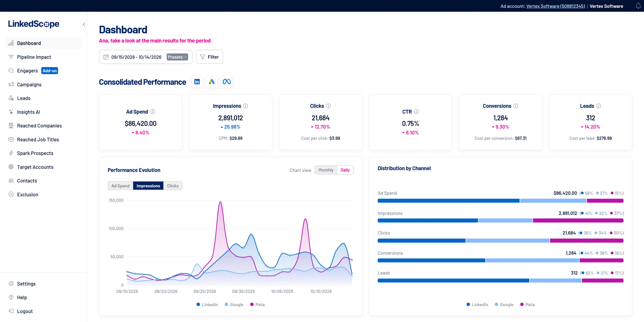Click the Leads person icon in sidebar
Screen dimensions: 644x322
pos(11,98)
